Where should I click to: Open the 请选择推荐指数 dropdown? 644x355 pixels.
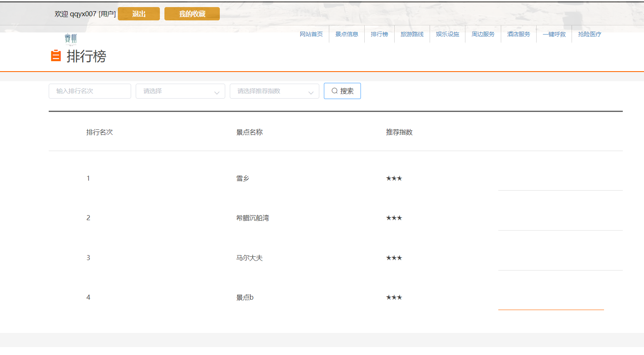274,91
